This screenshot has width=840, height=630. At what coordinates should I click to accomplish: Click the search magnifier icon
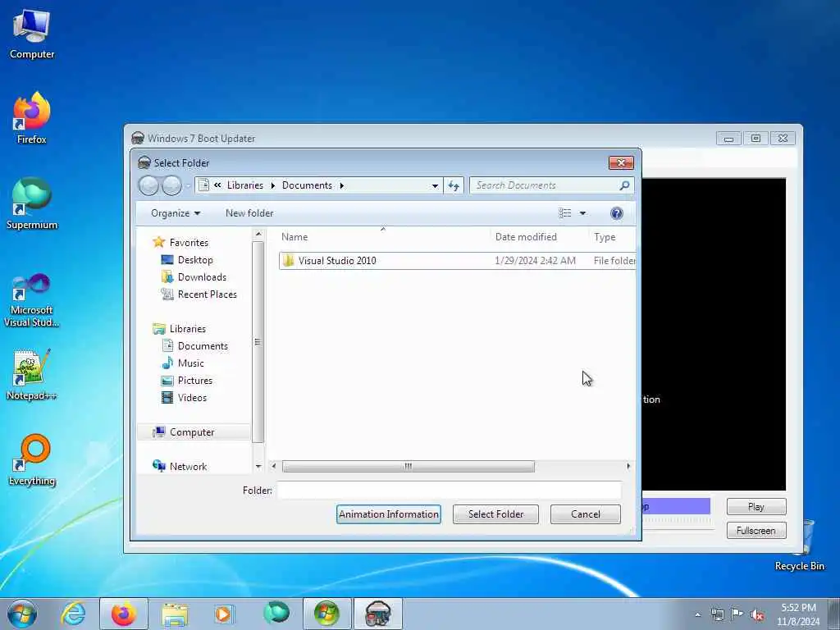click(624, 185)
